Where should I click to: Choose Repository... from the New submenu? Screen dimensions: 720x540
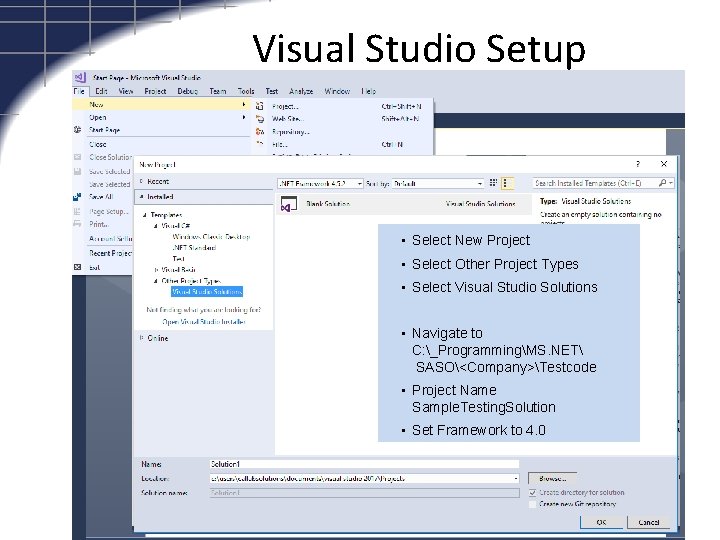(x=341, y=132)
